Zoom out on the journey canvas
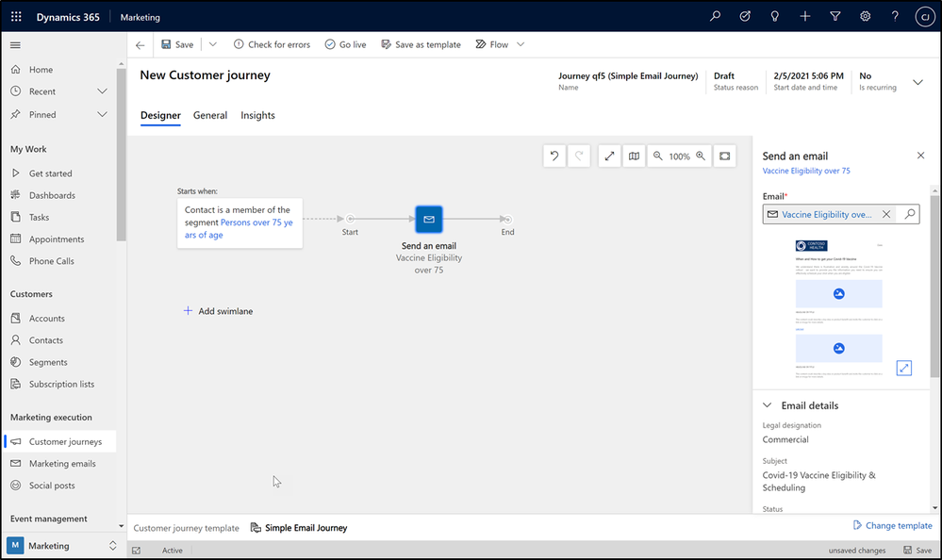Viewport: 942px width, 560px height. tap(658, 156)
